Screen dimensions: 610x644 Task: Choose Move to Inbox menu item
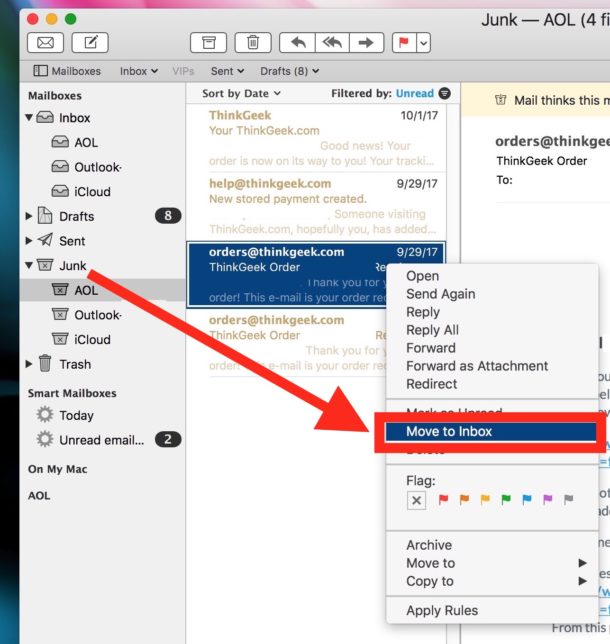pyautogui.click(x=490, y=432)
